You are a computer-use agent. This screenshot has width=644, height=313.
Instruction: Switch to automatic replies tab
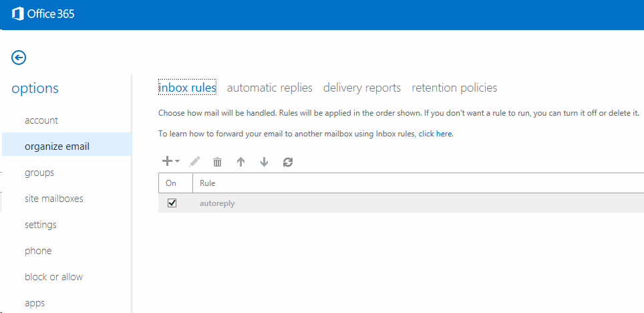(x=269, y=88)
